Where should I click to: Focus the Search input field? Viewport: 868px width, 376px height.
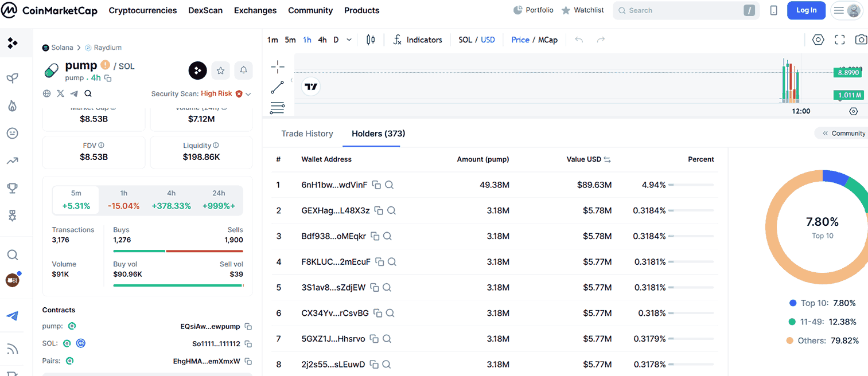pyautogui.click(x=686, y=10)
